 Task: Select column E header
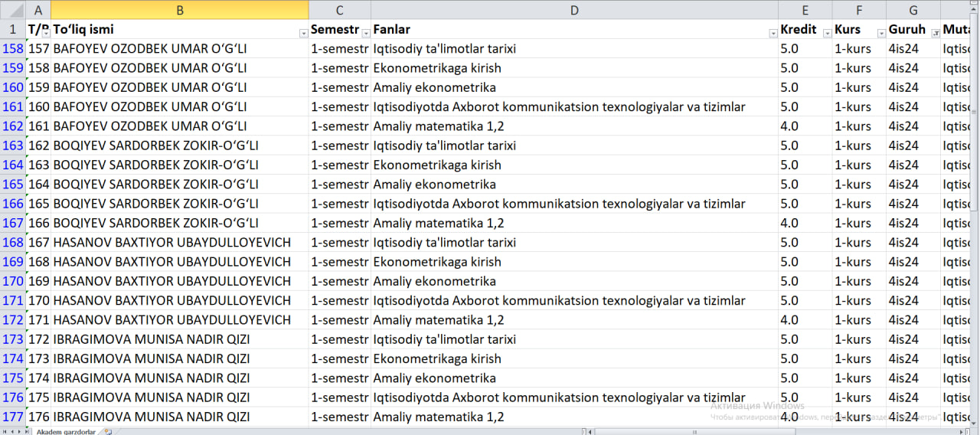click(805, 9)
